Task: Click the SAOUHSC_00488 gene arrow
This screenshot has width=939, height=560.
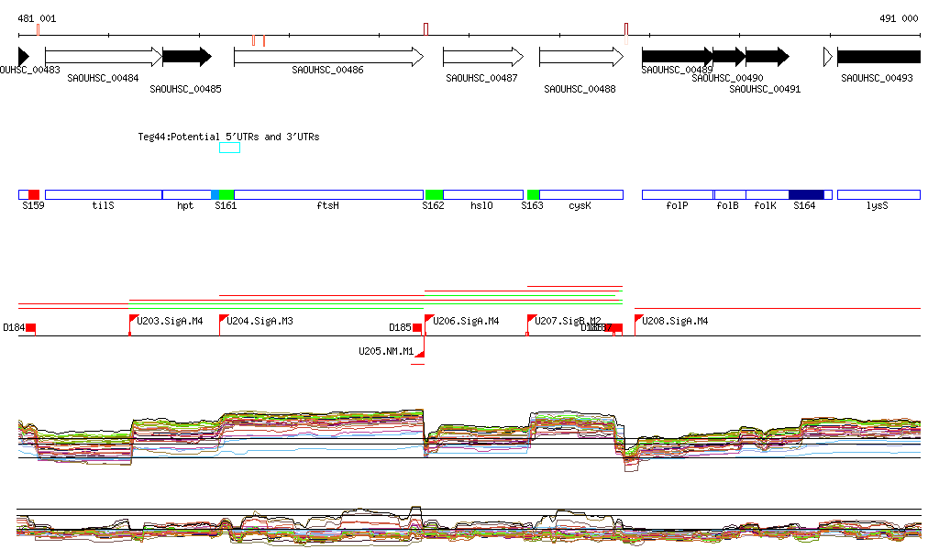Action: pyautogui.click(x=580, y=57)
